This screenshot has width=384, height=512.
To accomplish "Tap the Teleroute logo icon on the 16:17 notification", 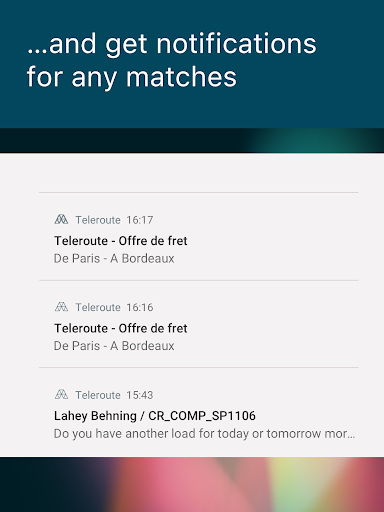I will 61,219.
